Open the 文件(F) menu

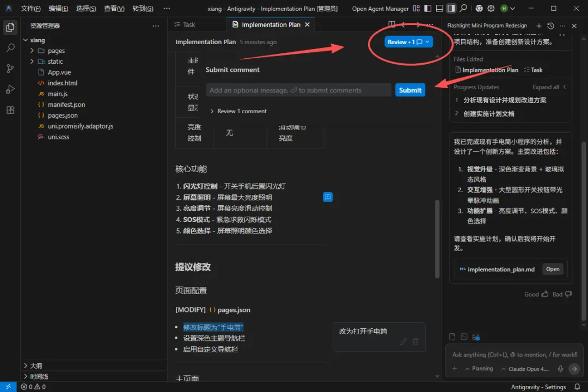tap(30, 9)
